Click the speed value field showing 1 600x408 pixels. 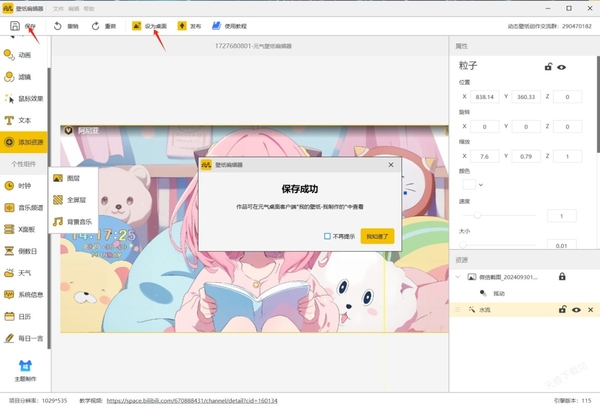pos(561,216)
